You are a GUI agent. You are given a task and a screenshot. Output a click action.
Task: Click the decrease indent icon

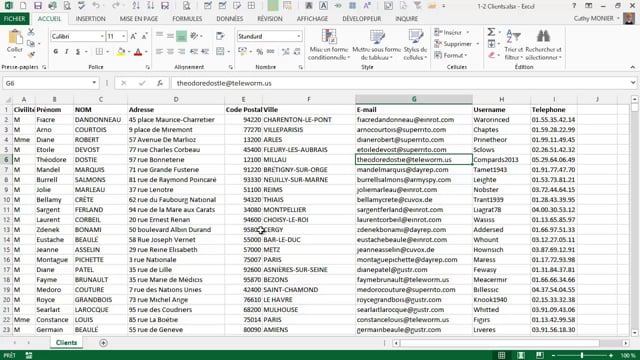click(194, 51)
